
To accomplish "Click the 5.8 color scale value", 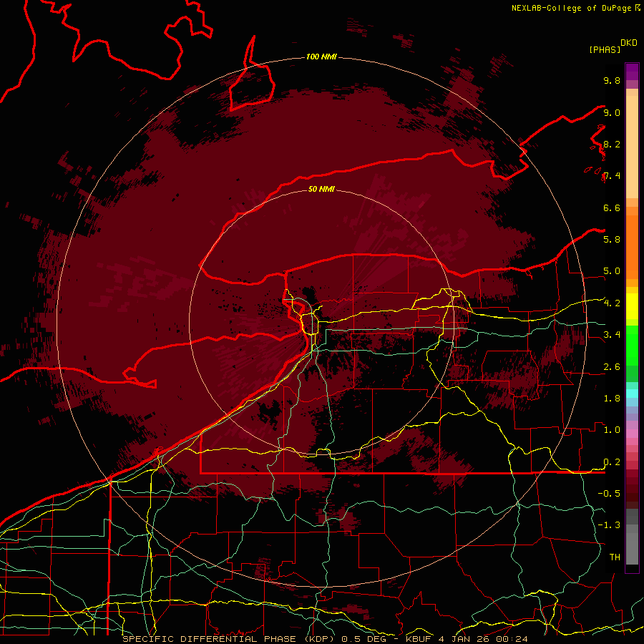I will [612, 239].
